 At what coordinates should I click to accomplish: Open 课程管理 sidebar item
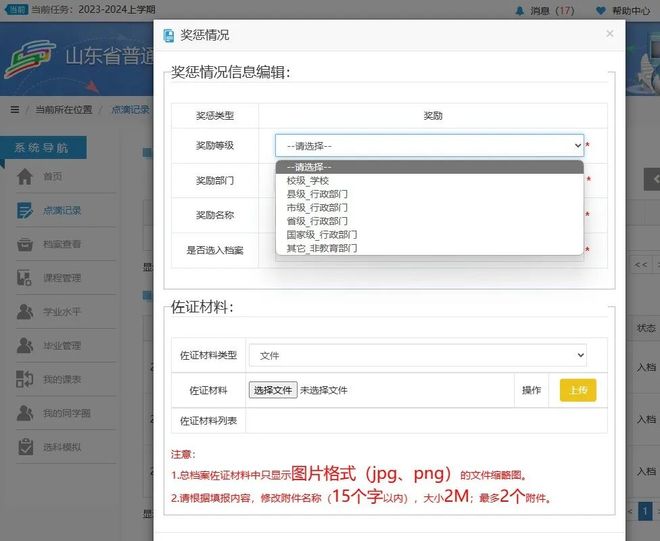pyautogui.click(x=62, y=278)
